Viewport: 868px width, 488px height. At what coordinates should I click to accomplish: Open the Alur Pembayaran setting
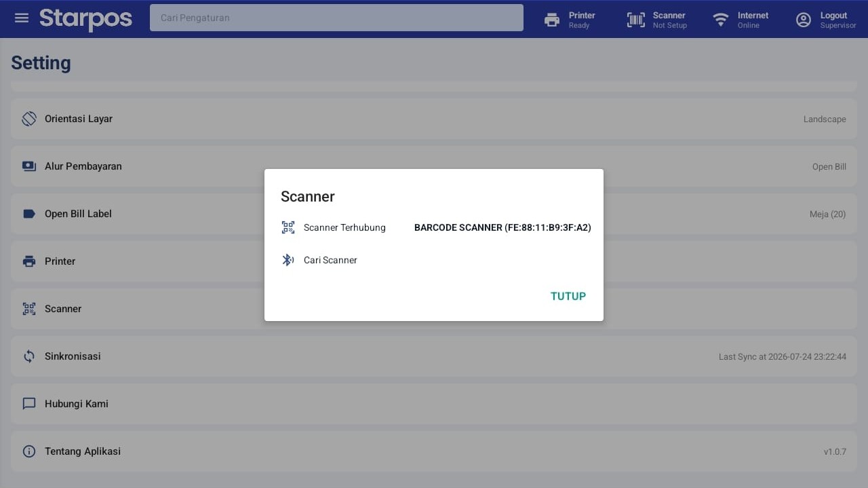[x=434, y=166]
